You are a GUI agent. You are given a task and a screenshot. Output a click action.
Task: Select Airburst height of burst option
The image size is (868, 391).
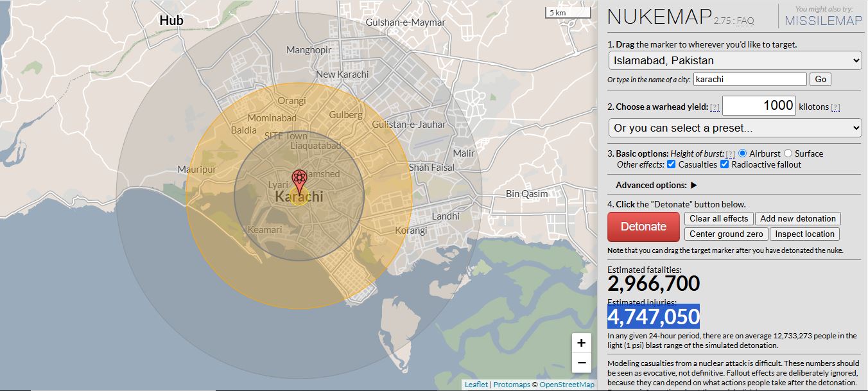click(742, 153)
